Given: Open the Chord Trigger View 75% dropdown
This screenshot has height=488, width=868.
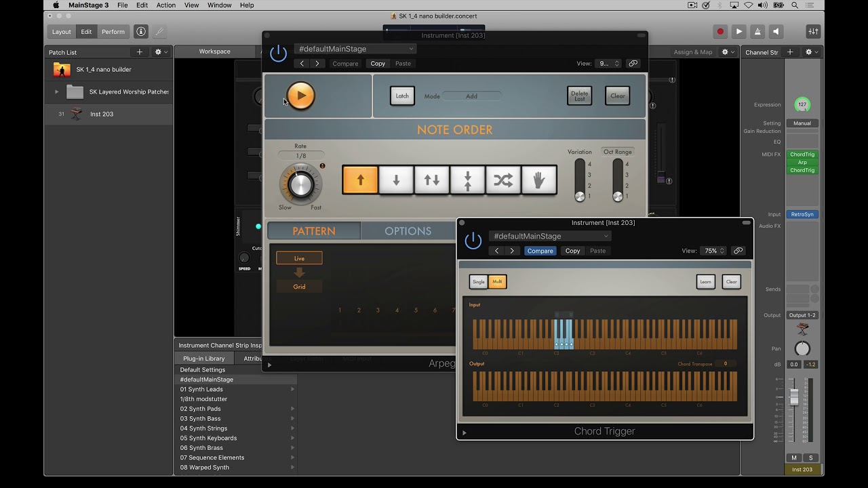Looking at the screenshot, I should (714, 251).
